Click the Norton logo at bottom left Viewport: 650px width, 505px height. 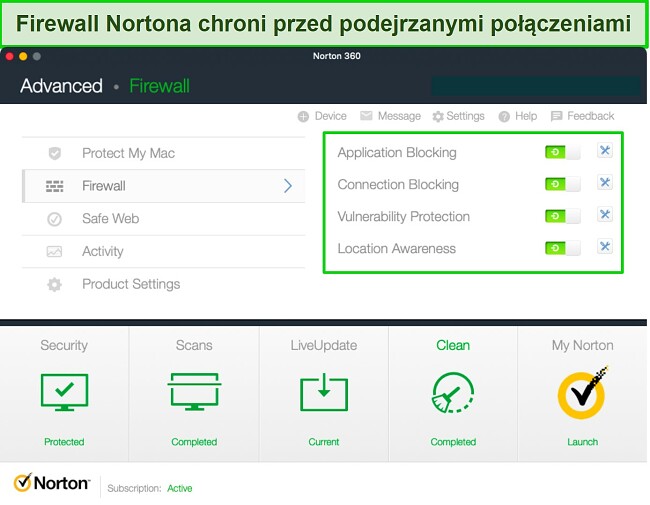tap(51, 483)
